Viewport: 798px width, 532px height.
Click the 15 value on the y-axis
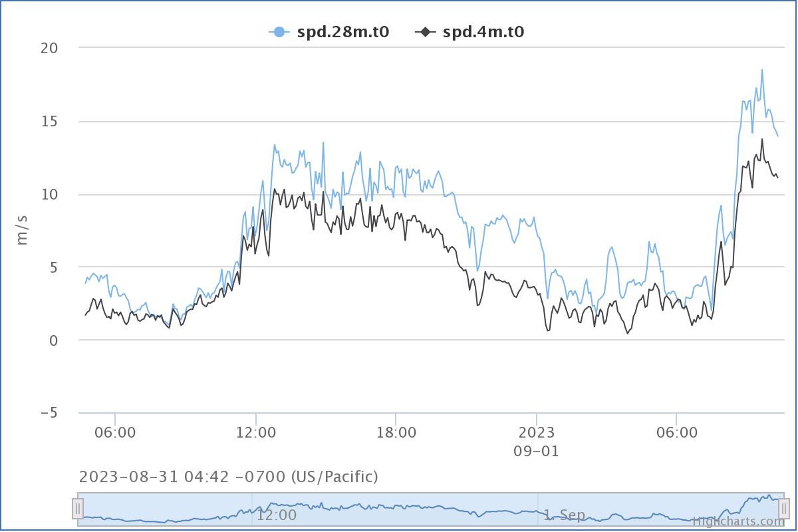coord(50,121)
